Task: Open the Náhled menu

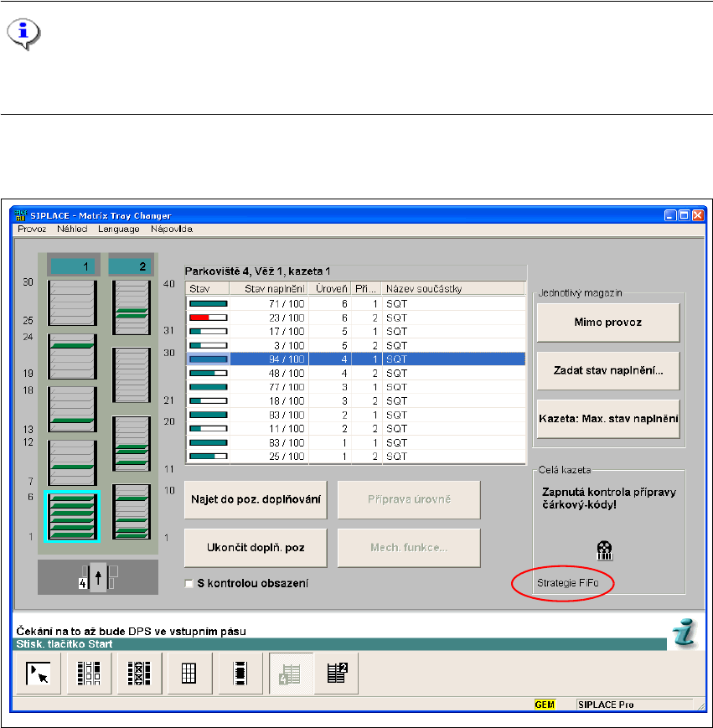Action: pyautogui.click(x=72, y=229)
